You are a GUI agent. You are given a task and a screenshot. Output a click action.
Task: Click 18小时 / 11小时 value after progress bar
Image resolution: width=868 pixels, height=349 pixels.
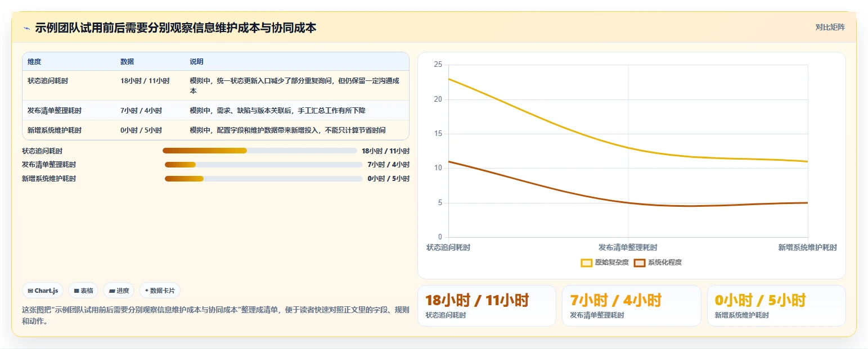[385, 151]
